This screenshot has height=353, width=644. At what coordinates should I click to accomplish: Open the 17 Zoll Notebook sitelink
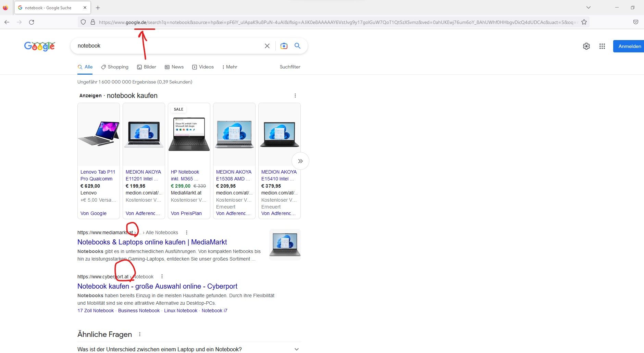tap(96, 311)
